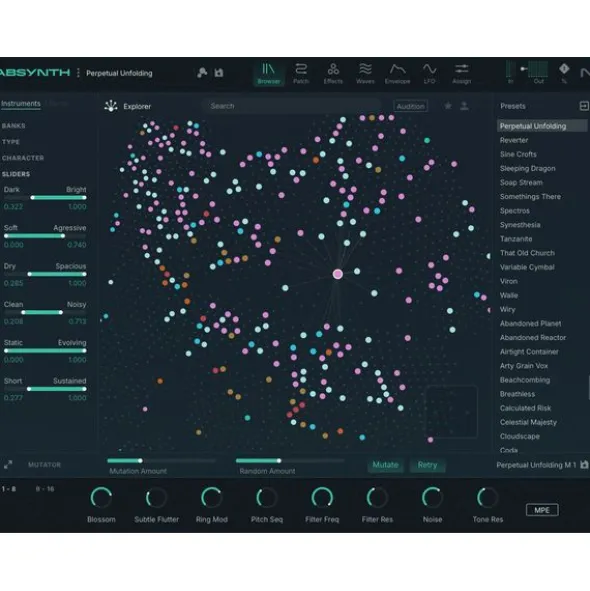
Task: Click the Dry to Spacious range slider
Action: click(x=45, y=274)
